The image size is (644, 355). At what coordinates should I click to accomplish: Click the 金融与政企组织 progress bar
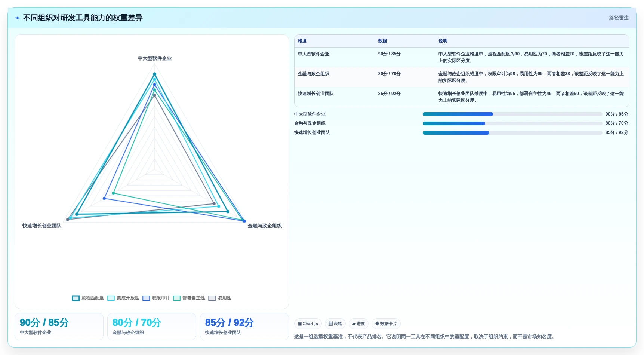(x=512, y=123)
